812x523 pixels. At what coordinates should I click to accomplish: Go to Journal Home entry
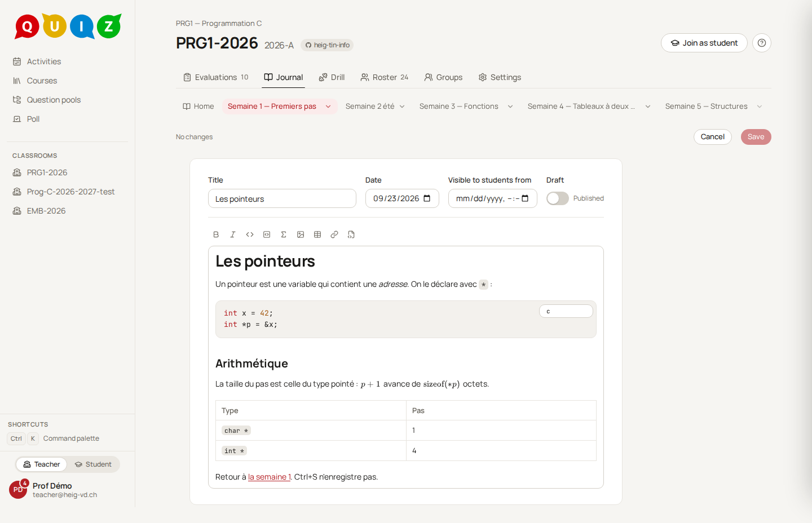[198, 107]
